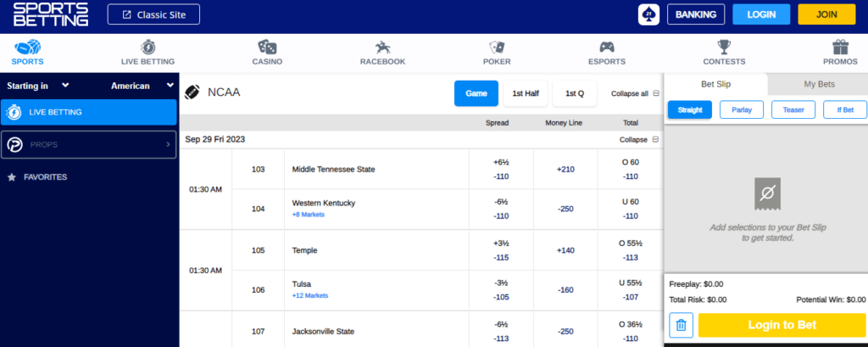This screenshot has width=868, height=347.
Task: Choose the Teaser bet type
Action: click(x=793, y=109)
